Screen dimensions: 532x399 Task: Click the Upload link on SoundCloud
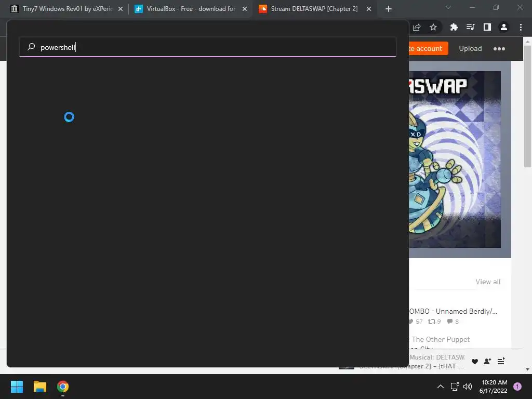click(x=470, y=48)
